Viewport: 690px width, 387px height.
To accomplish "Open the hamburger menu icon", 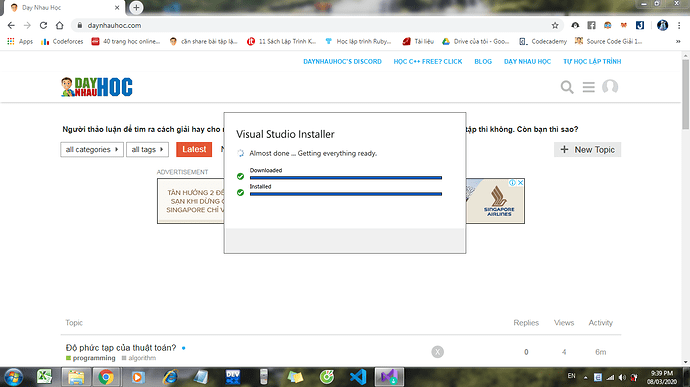I will tap(588, 87).
